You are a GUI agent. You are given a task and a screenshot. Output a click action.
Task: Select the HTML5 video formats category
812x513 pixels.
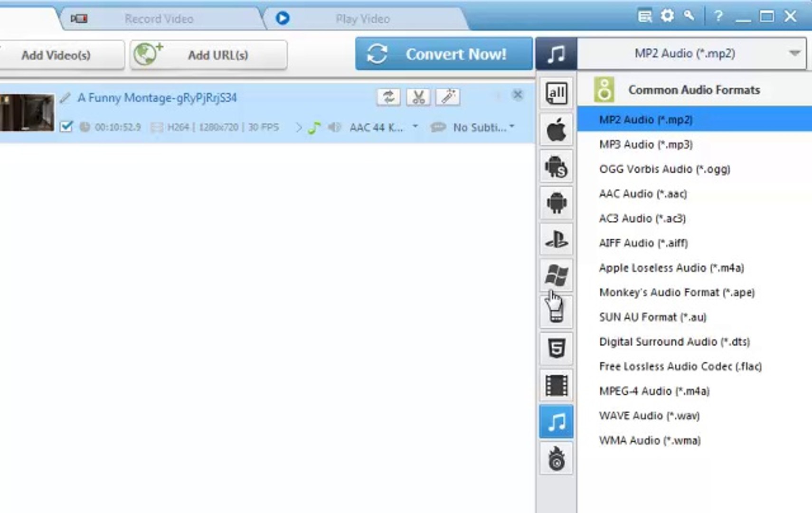[x=556, y=349]
